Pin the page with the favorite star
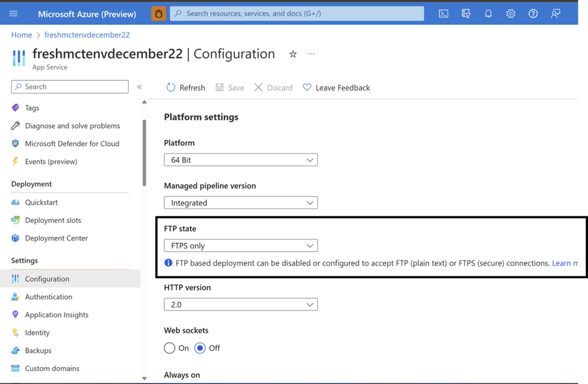This screenshot has height=384, width=588. (293, 54)
